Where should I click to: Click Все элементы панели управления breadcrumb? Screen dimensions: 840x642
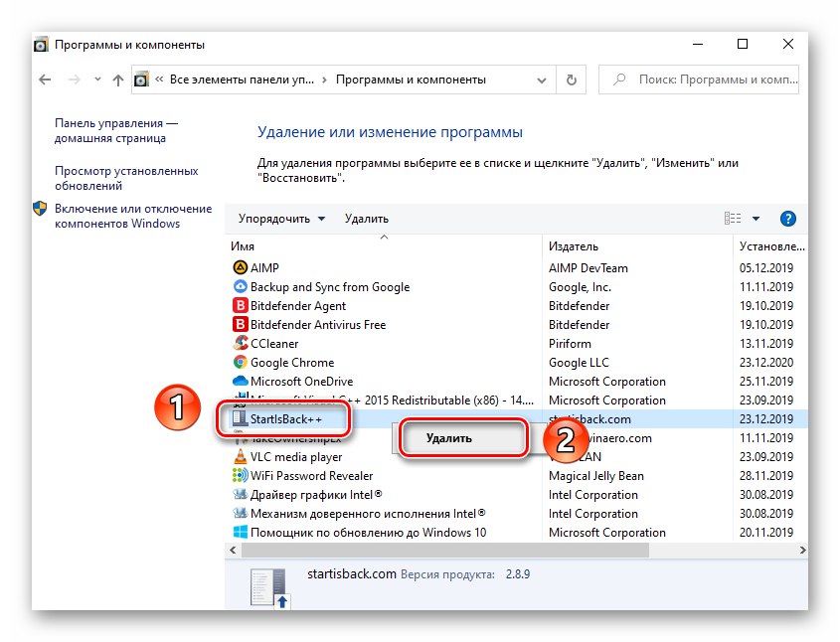click(242, 80)
